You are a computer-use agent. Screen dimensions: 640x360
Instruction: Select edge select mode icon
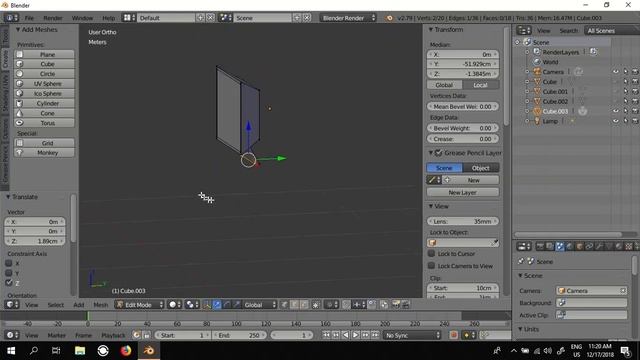point(294,305)
